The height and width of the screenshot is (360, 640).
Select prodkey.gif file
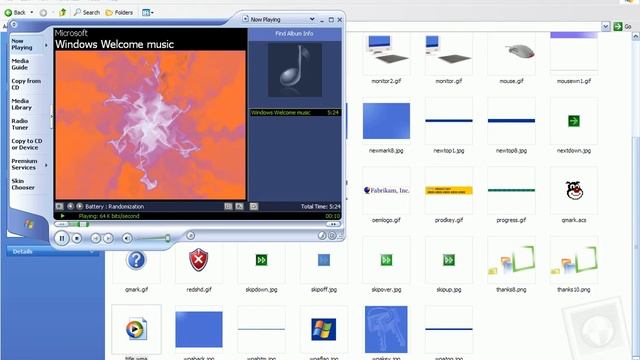[449, 196]
